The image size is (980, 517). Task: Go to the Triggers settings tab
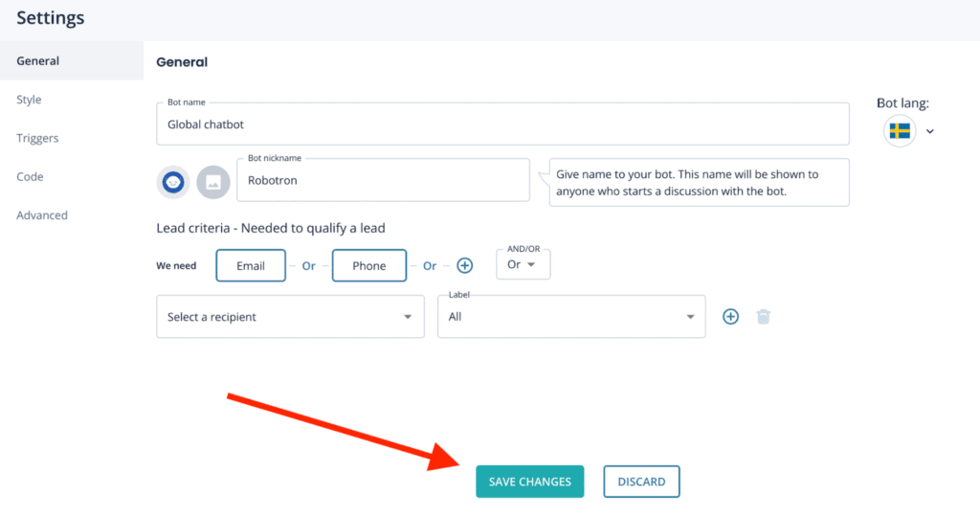click(37, 138)
